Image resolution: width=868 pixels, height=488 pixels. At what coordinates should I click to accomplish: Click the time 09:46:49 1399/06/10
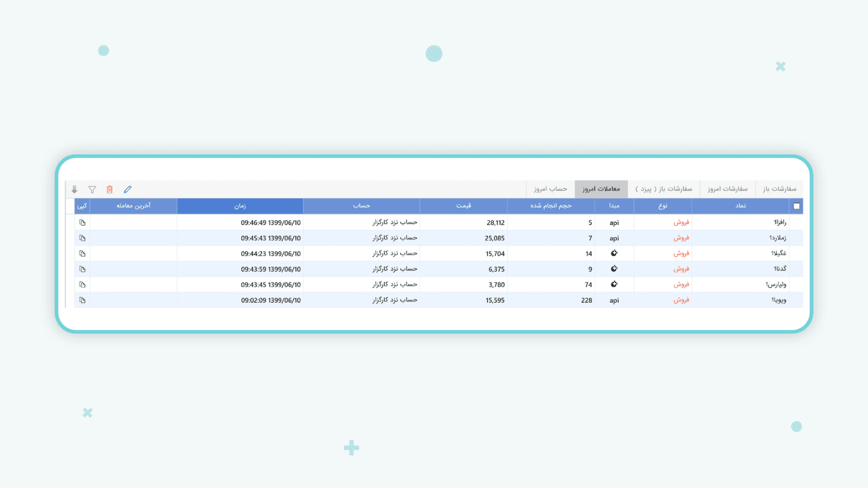[271, 222]
